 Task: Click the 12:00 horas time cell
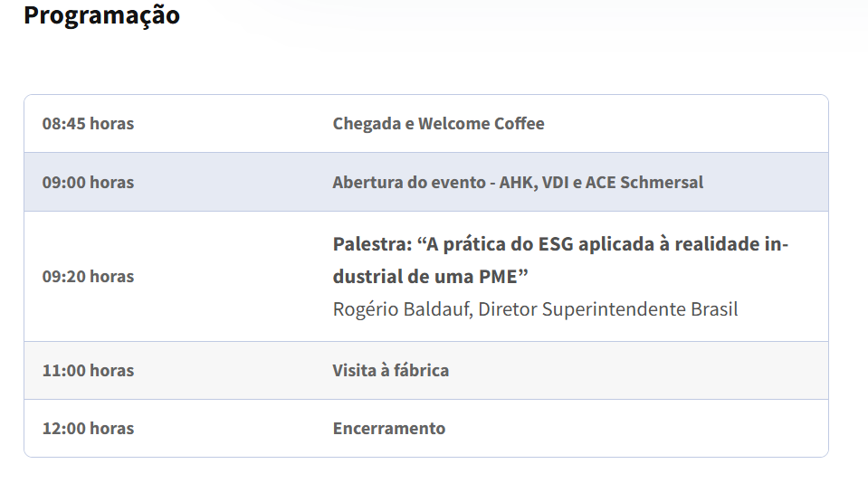click(88, 429)
